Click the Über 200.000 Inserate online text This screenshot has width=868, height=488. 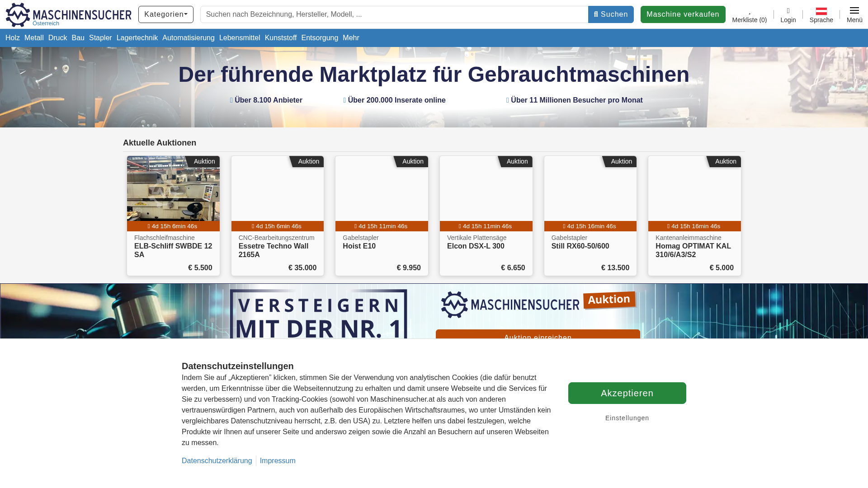point(397,100)
